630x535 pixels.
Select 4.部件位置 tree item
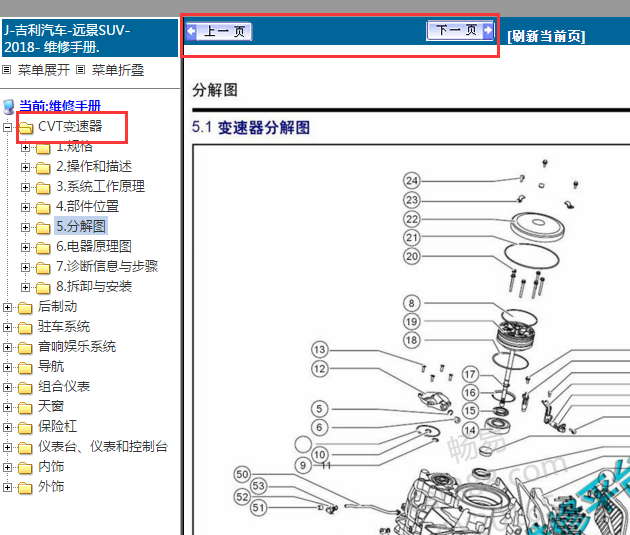(88, 206)
